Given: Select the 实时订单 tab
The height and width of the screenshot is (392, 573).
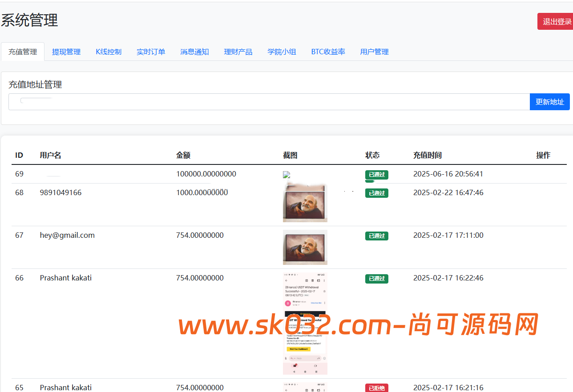Looking at the screenshot, I should click(151, 52).
